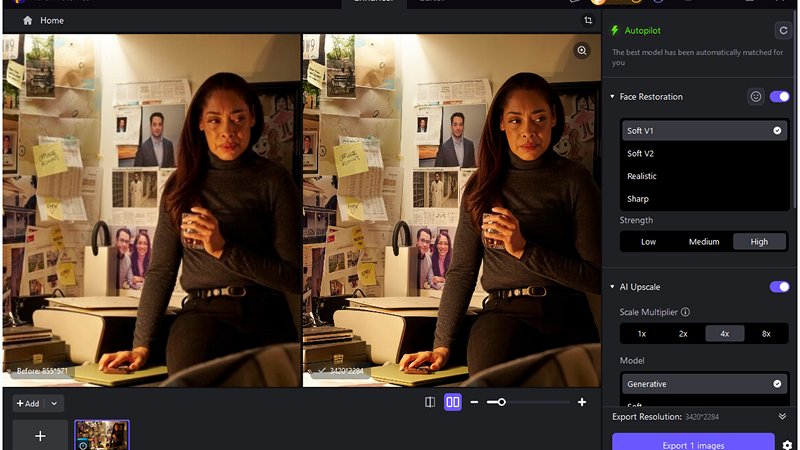Click the face detection smiley icon
This screenshot has height=450, width=800.
point(756,96)
